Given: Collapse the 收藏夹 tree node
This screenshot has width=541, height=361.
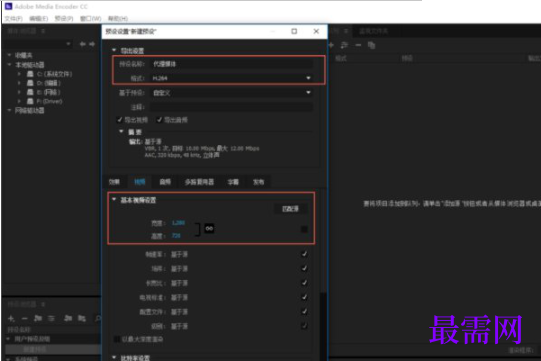Looking at the screenshot, I should tap(9, 55).
